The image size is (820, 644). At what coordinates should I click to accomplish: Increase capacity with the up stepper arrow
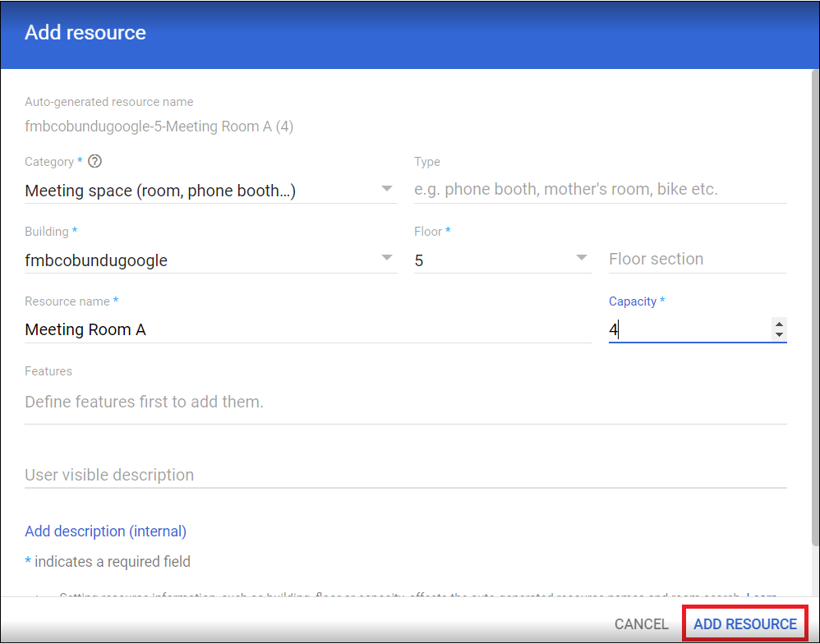coord(779,324)
